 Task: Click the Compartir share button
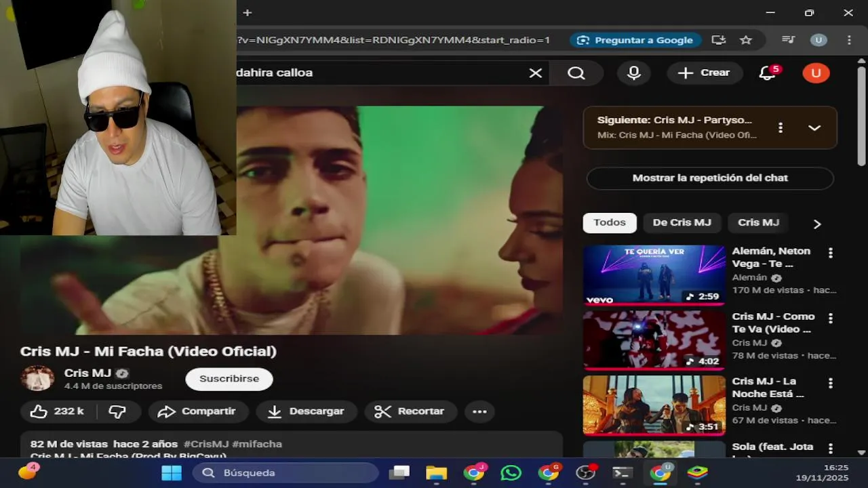pos(198,411)
